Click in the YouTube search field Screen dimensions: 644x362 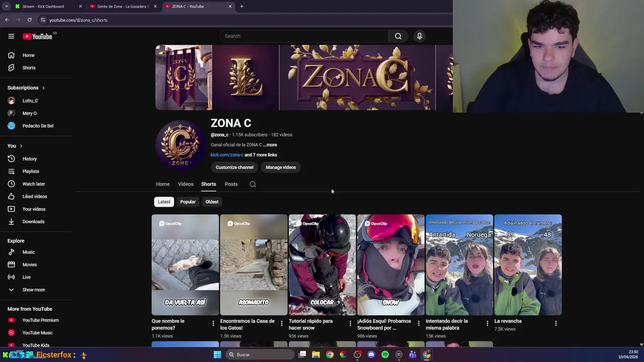click(x=303, y=36)
